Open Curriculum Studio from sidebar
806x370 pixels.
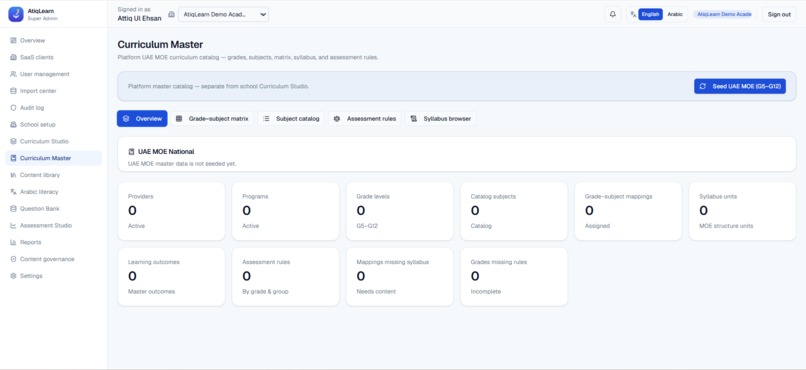[53, 141]
